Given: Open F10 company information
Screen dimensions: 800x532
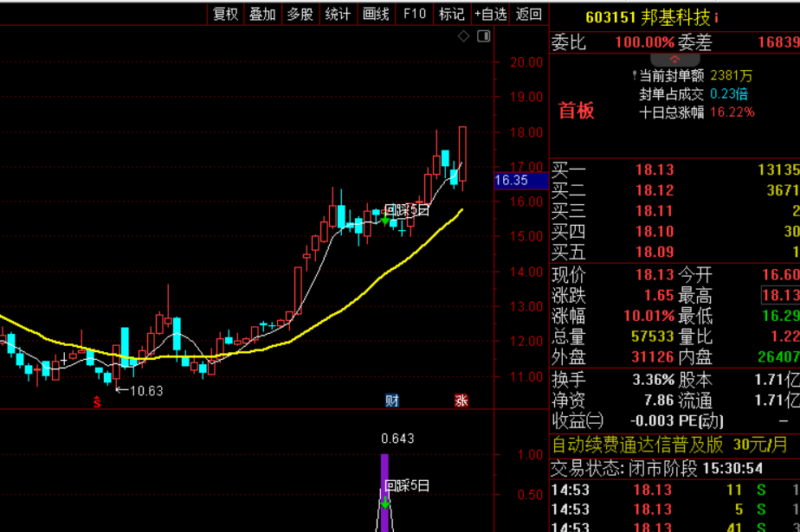Looking at the screenshot, I should [414, 14].
